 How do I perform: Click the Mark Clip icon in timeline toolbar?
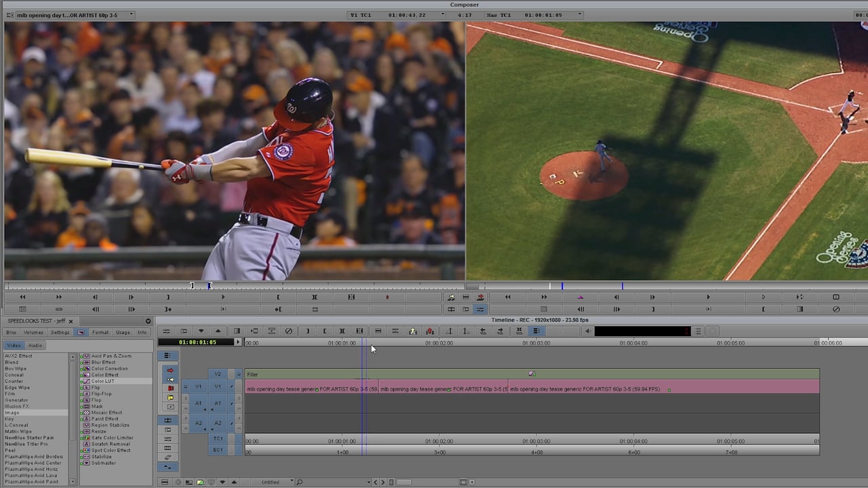342,331
